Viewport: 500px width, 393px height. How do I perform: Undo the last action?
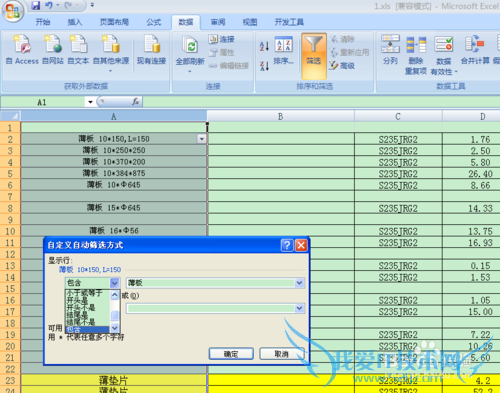[x=49, y=5]
